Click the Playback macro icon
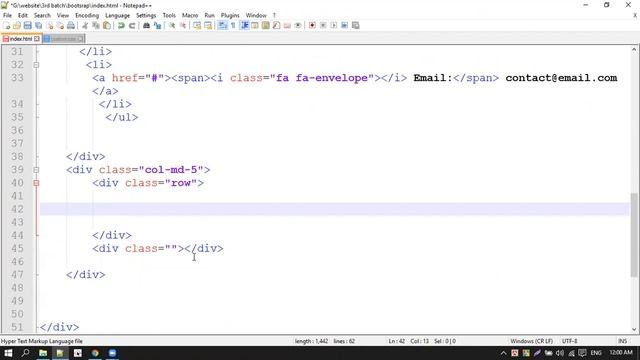The image size is (640, 360). coord(333,25)
